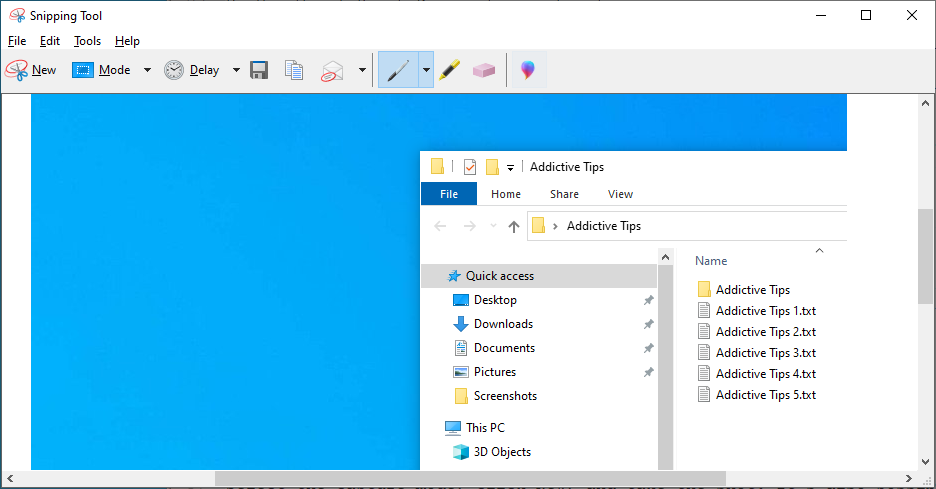Click the Name column header
The image size is (936, 489).
[x=711, y=261]
